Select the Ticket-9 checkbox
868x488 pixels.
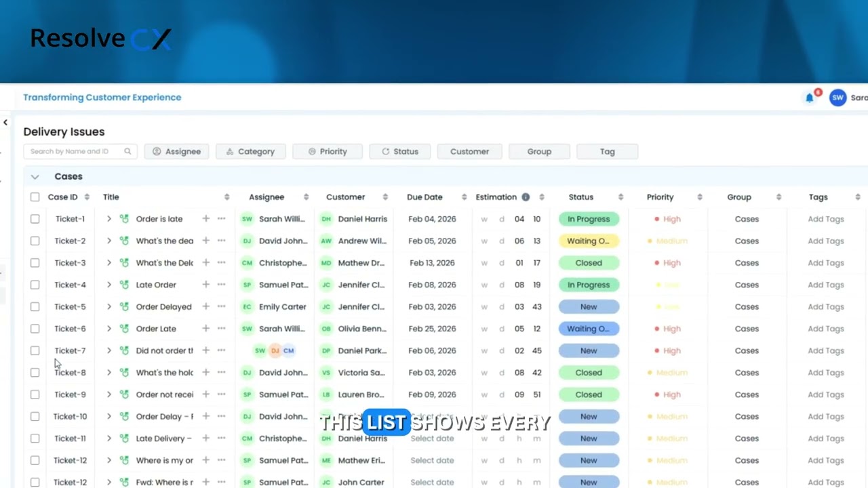[x=35, y=394]
